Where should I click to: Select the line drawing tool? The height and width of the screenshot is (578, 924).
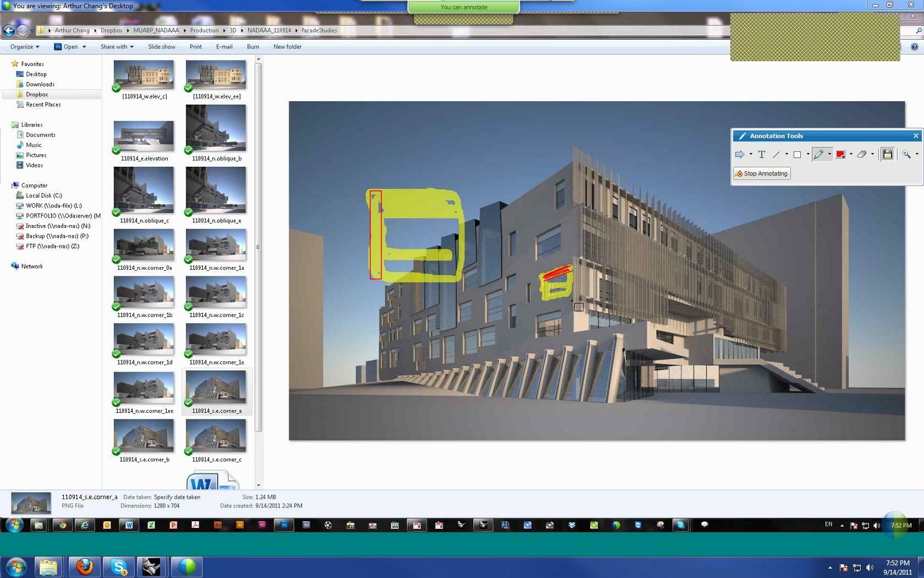pos(776,155)
